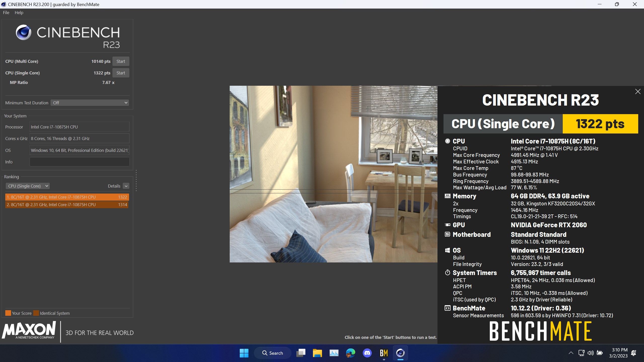Click the empty Info input field

pos(79,162)
